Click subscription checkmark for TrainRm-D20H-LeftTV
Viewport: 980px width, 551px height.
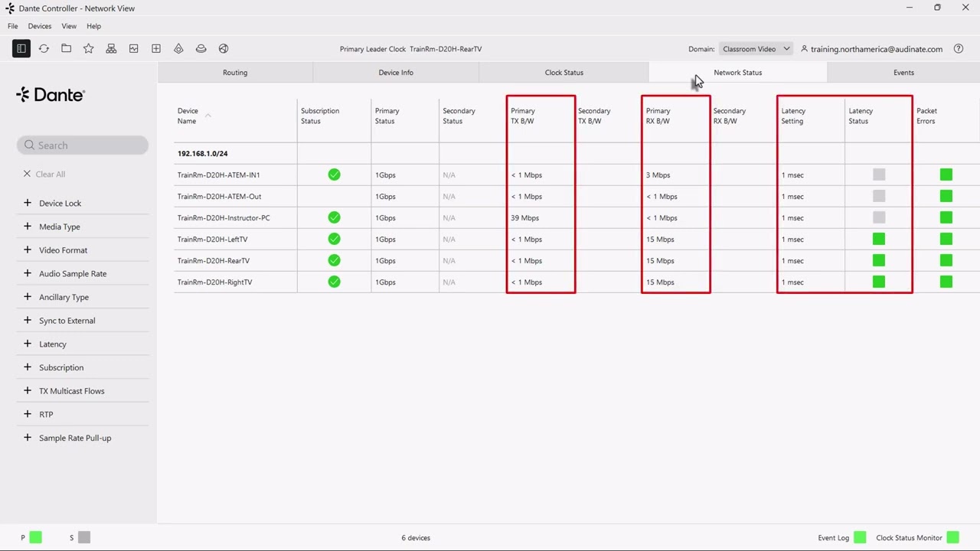[334, 240]
